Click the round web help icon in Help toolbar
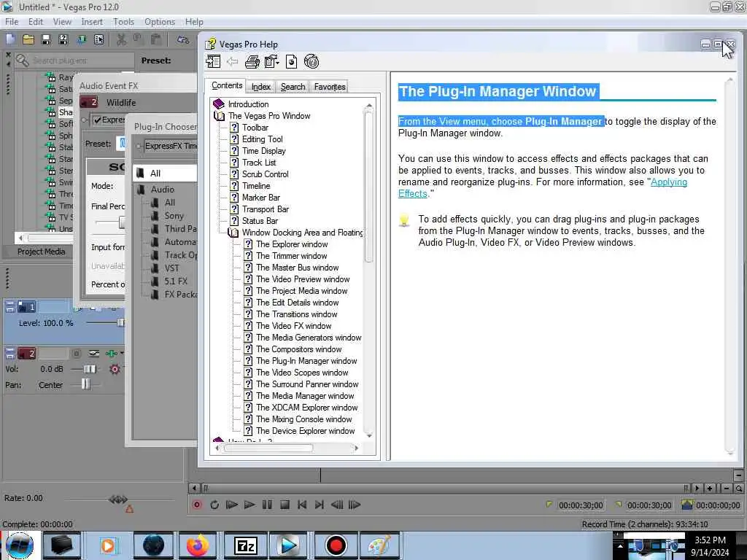Image resolution: width=747 pixels, height=560 pixels. [311, 61]
